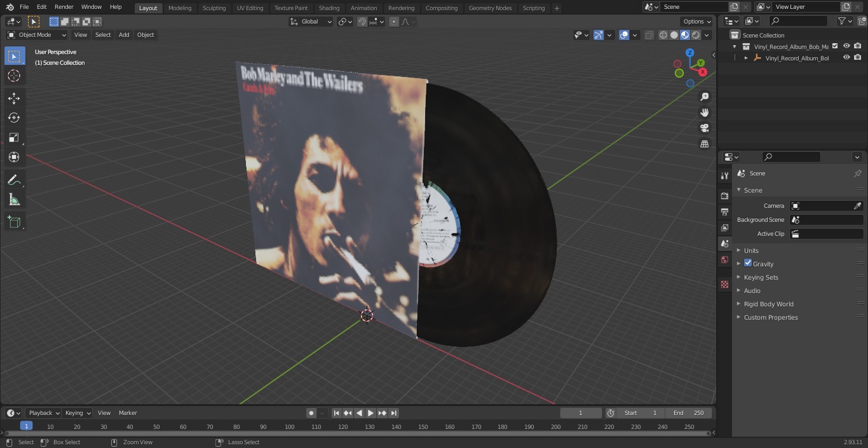Viewport: 868px width, 448px height.
Task: Switch to Sculpting workspace tab
Action: [x=214, y=8]
